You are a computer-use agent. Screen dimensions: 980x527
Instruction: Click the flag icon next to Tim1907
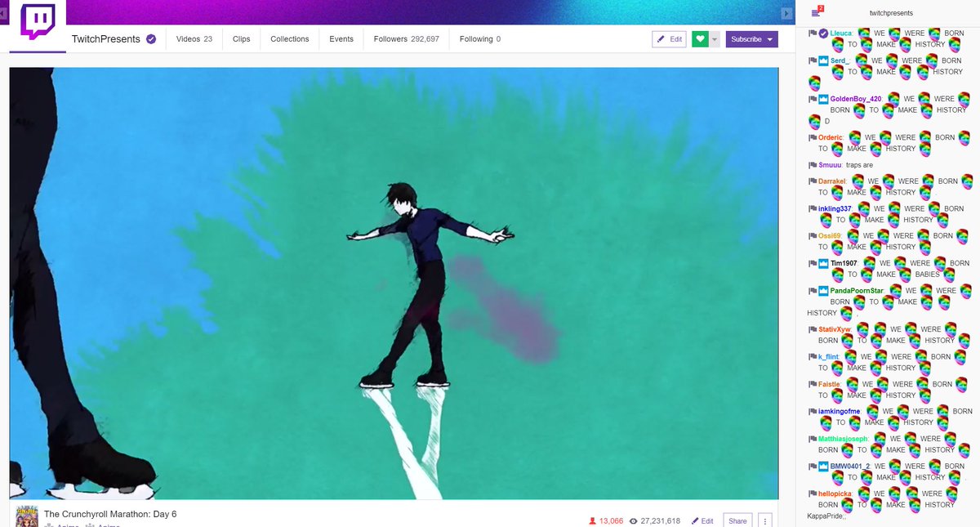click(x=812, y=263)
